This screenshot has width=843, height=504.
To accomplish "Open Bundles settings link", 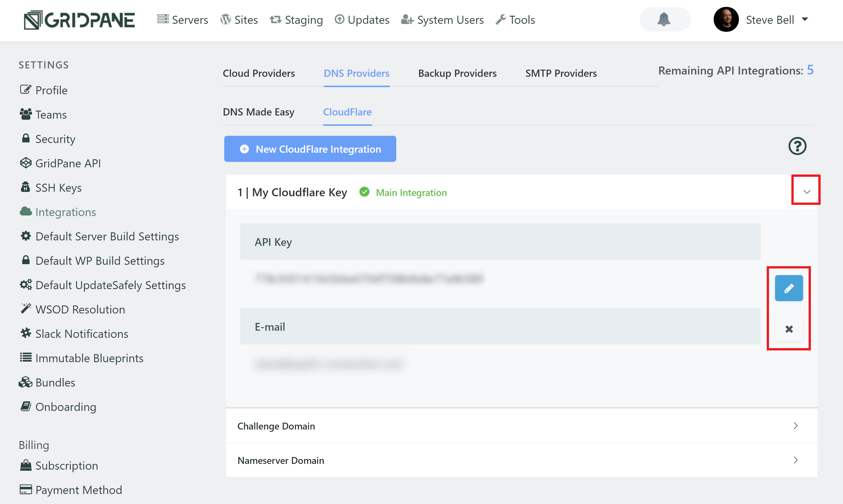I will (55, 383).
